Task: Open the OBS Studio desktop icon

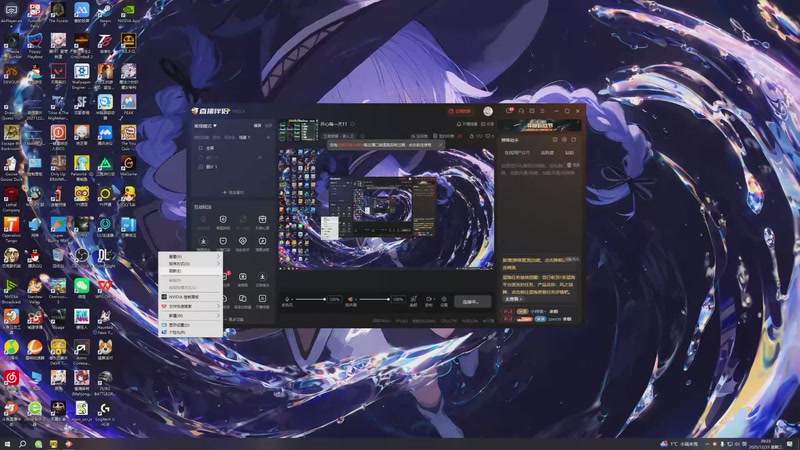Action: coord(82,257)
